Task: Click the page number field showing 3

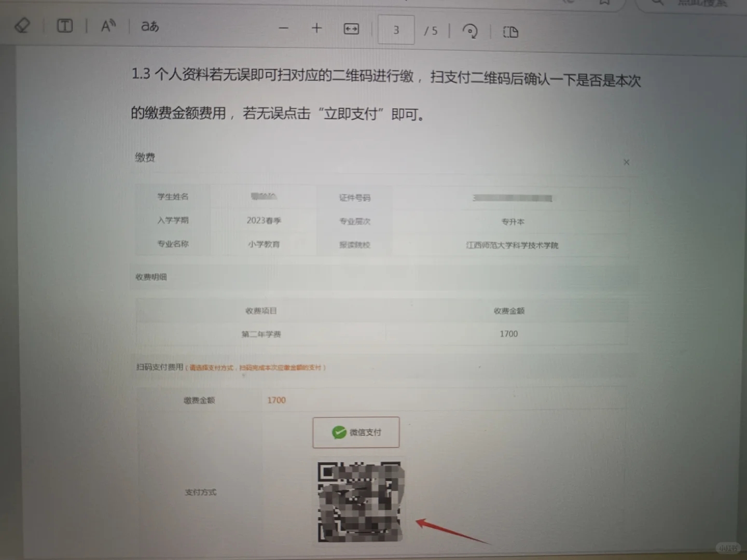Action: click(396, 30)
